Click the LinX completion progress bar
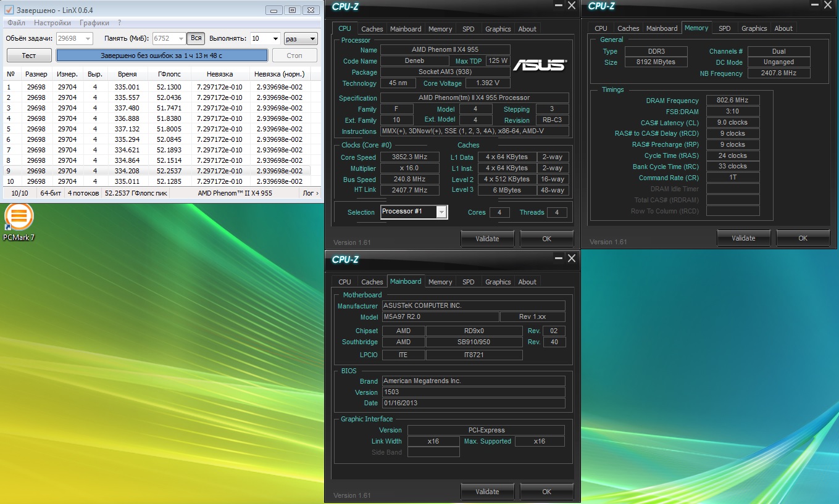 (162, 56)
